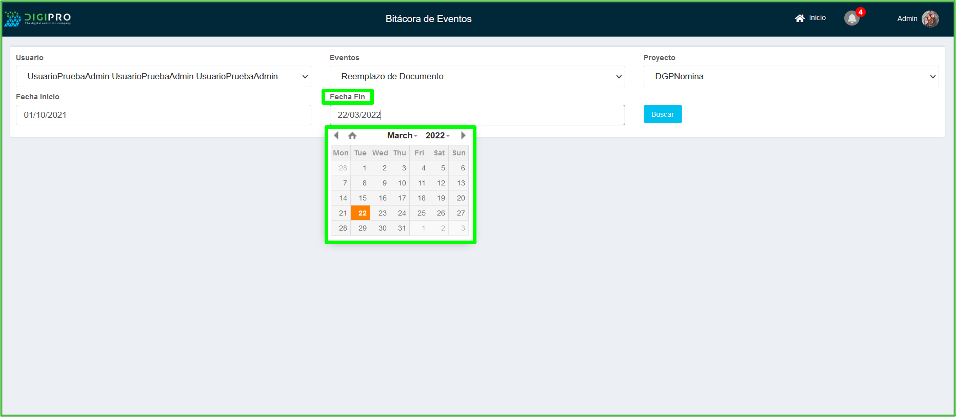The image size is (956, 418).
Task: Click the Inicio home icon
Action: coord(800,18)
